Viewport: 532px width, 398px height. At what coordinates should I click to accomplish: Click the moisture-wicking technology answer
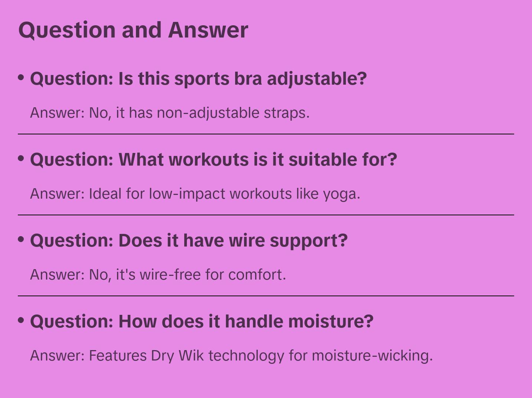(x=231, y=356)
